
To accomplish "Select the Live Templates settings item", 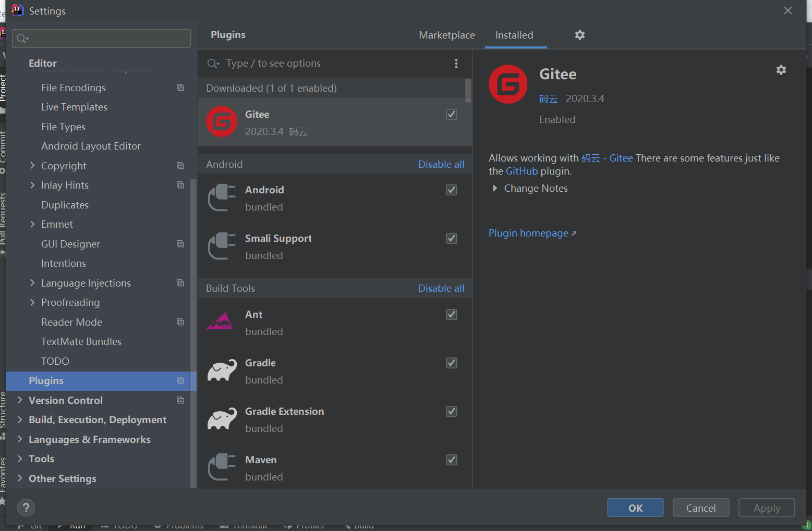I will tap(74, 107).
